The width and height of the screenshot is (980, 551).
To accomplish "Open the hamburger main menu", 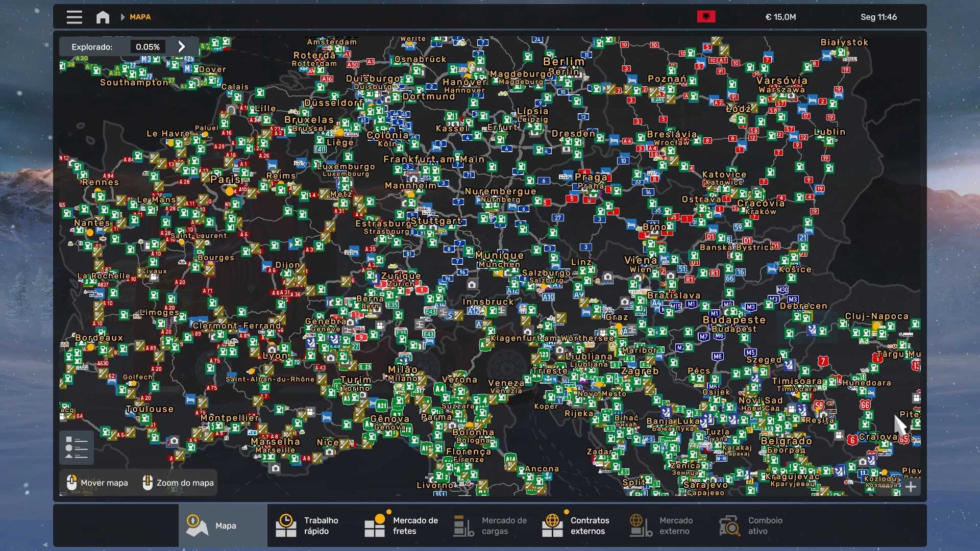I will pyautogui.click(x=74, y=17).
